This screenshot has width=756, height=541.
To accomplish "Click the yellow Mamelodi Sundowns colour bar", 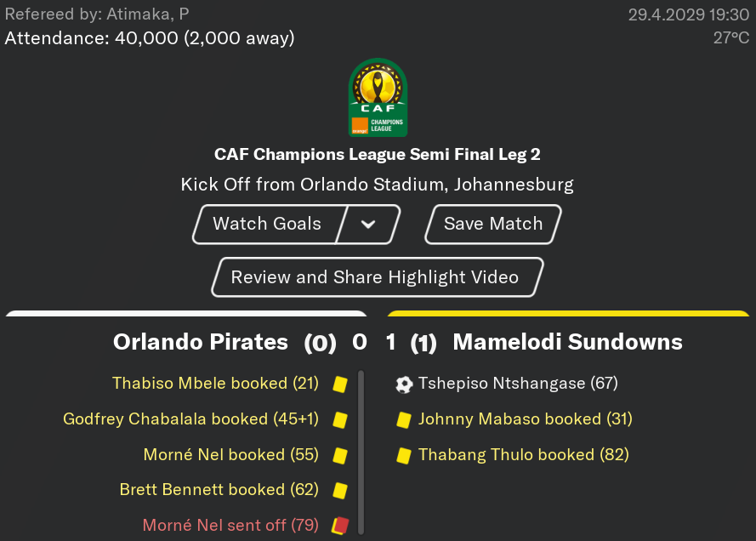I will pyautogui.click(x=568, y=313).
